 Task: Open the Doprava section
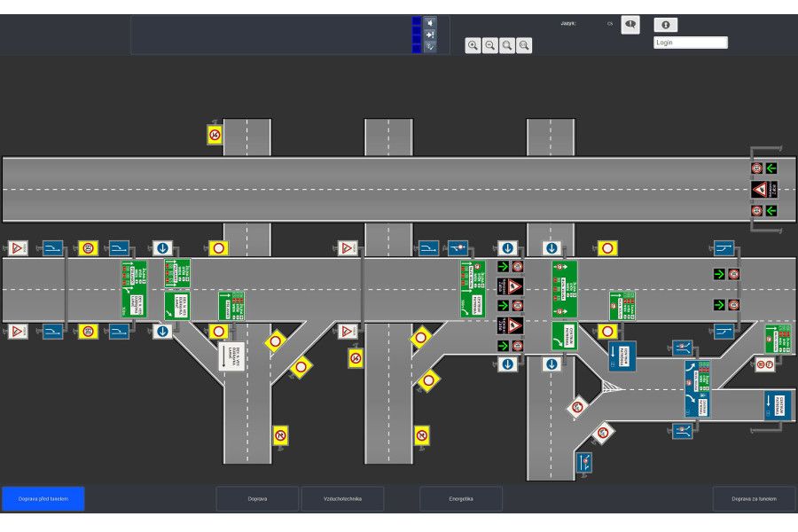click(x=257, y=498)
